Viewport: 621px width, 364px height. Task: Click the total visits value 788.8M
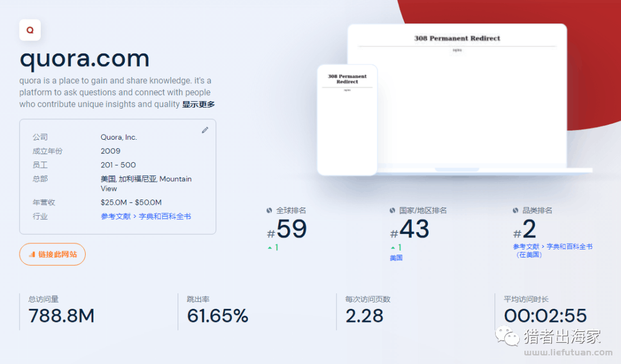[x=62, y=316]
